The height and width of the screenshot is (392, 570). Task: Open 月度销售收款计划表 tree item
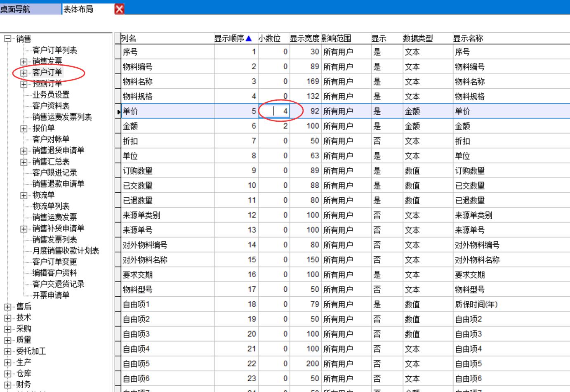click(x=66, y=250)
